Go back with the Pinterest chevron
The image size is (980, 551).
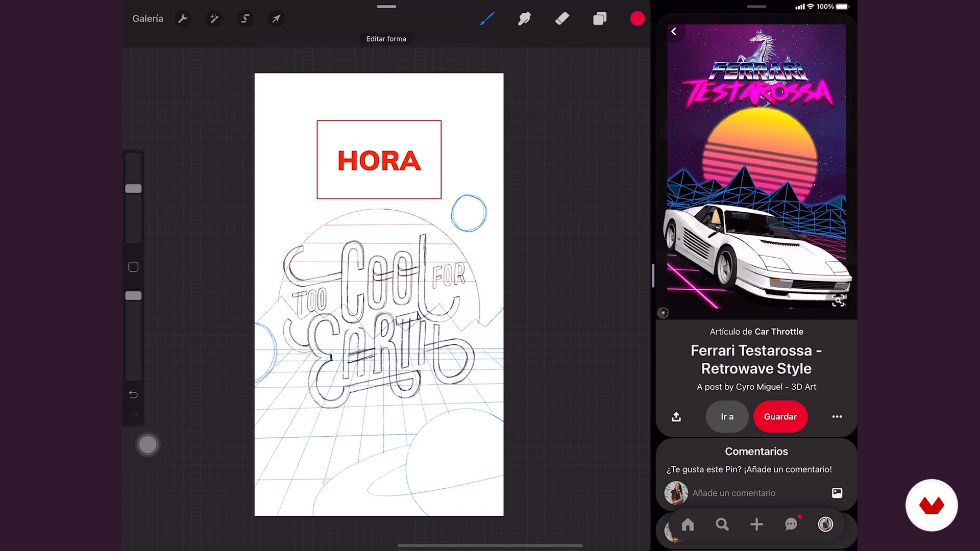[674, 32]
